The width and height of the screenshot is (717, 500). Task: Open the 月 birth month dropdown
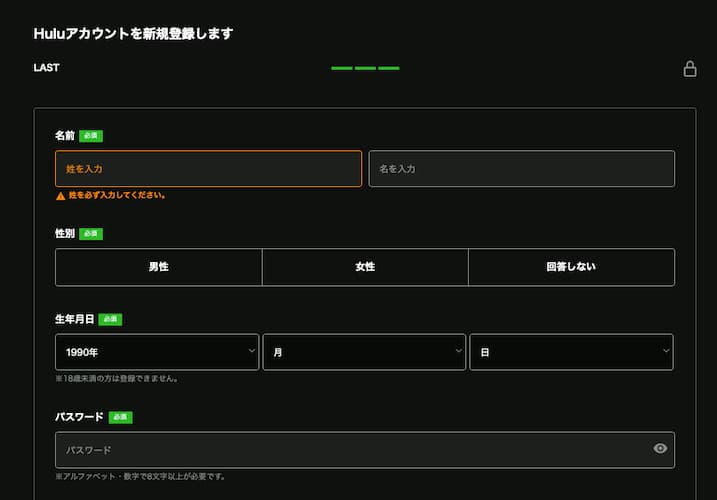tap(364, 352)
